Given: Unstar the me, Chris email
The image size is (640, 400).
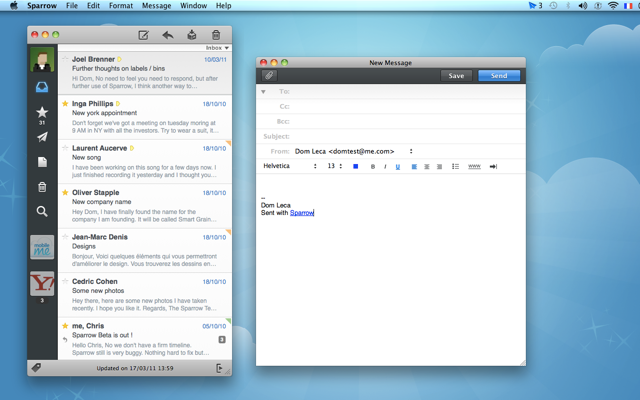Looking at the screenshot, I should (65, 326).
